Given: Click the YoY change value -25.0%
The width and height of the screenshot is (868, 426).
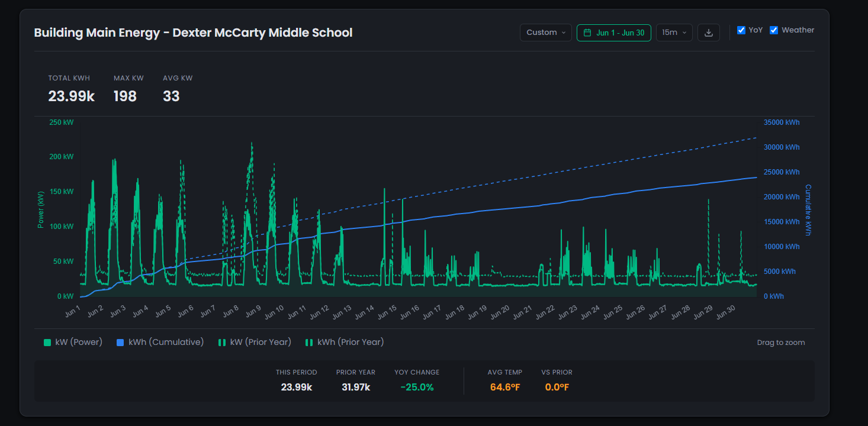Looking at the screenshot, I should click(x=417, y=388).
